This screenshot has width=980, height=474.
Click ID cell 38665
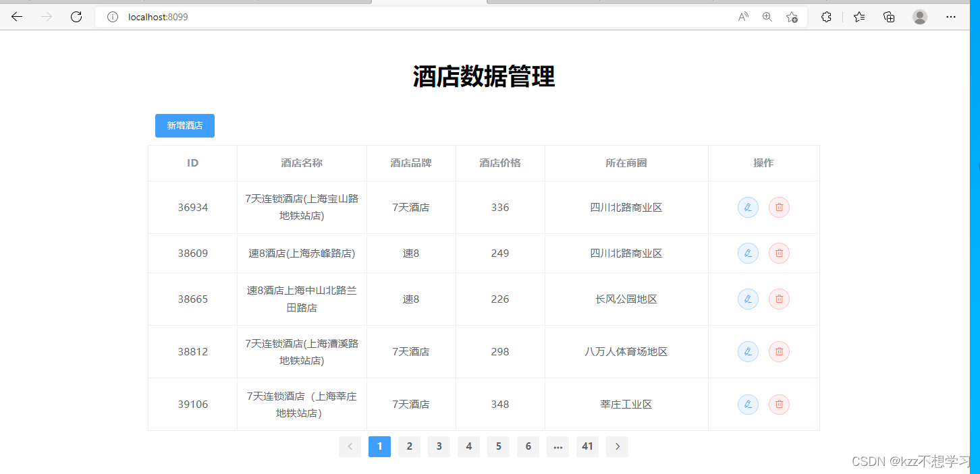pos(193,299)
